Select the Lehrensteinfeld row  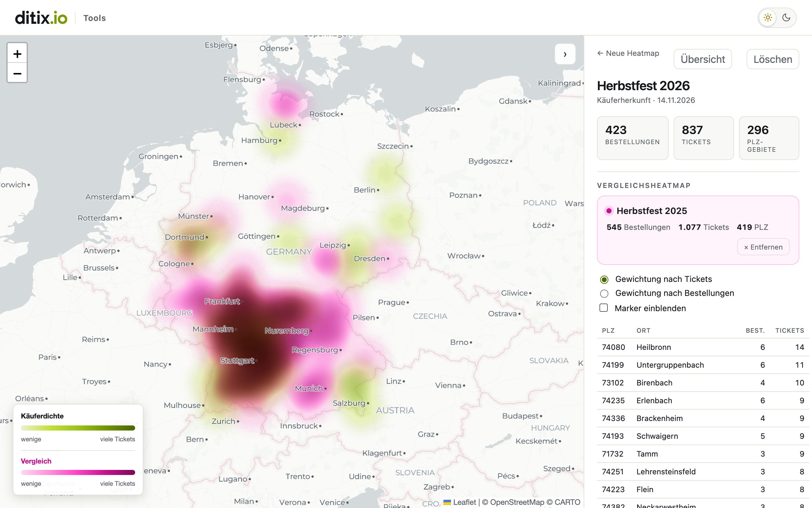tap(703, 472)
